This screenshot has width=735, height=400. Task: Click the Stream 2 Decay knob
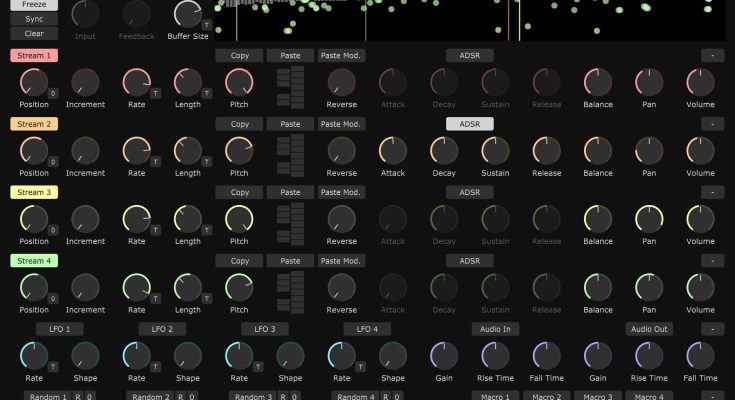click(x=444, y=150)
